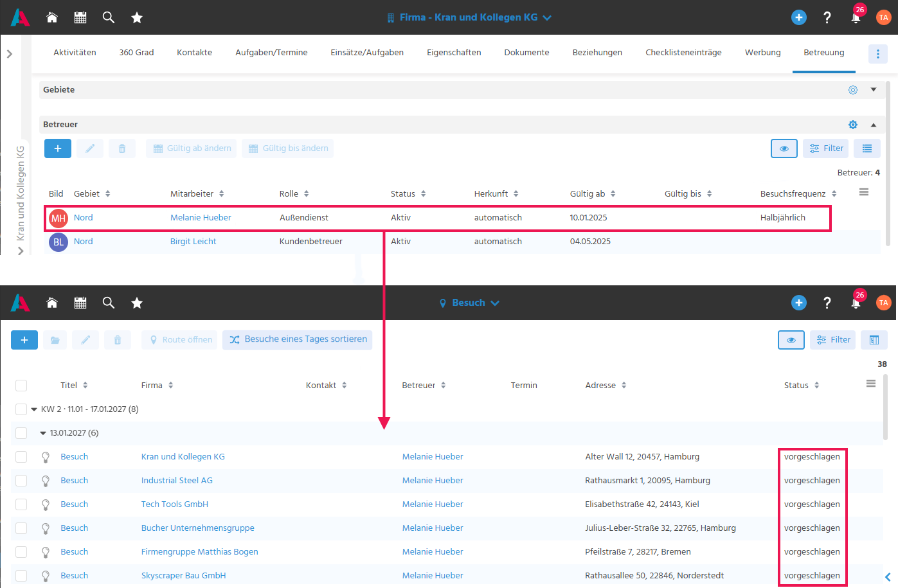The image size is (898, 588).
Task: Click the TA user avatar in upper header
Action: pyautogui.click(x=884, y=17)
